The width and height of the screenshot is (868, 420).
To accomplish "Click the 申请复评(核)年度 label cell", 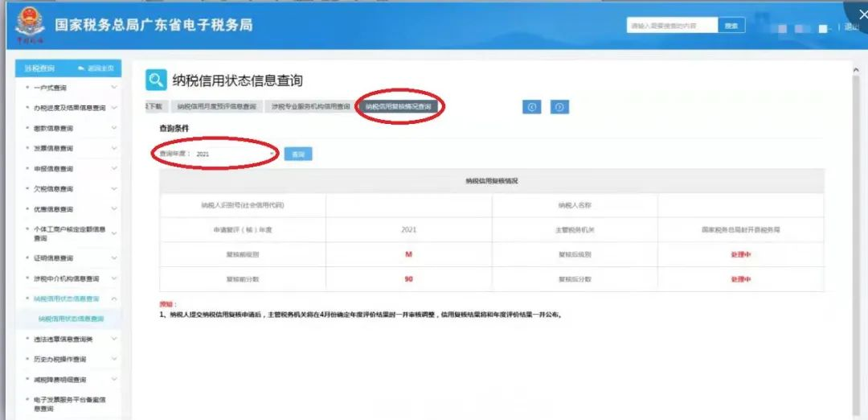I will (x=243, y=229).
